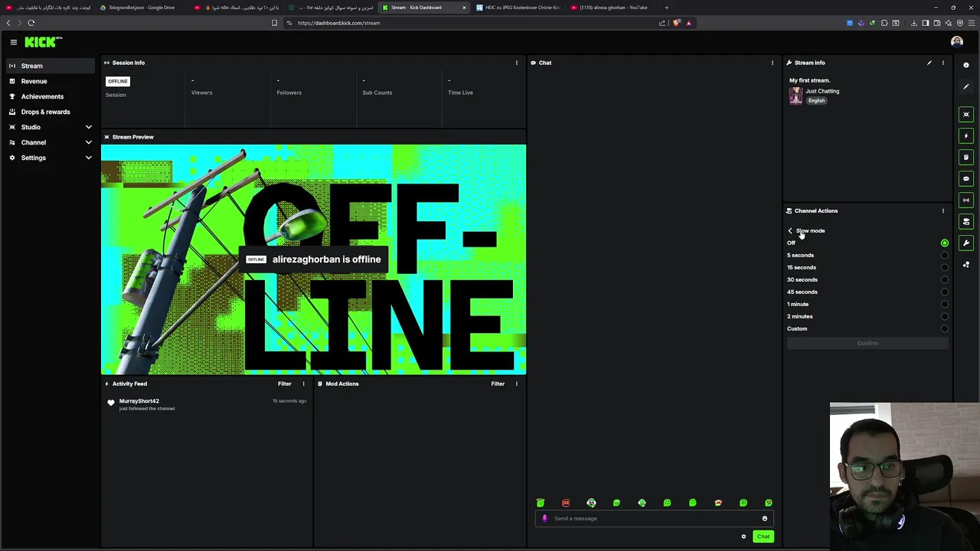
Task: Select 30 seconds slow mode
Action: click(x=867, y=279)
